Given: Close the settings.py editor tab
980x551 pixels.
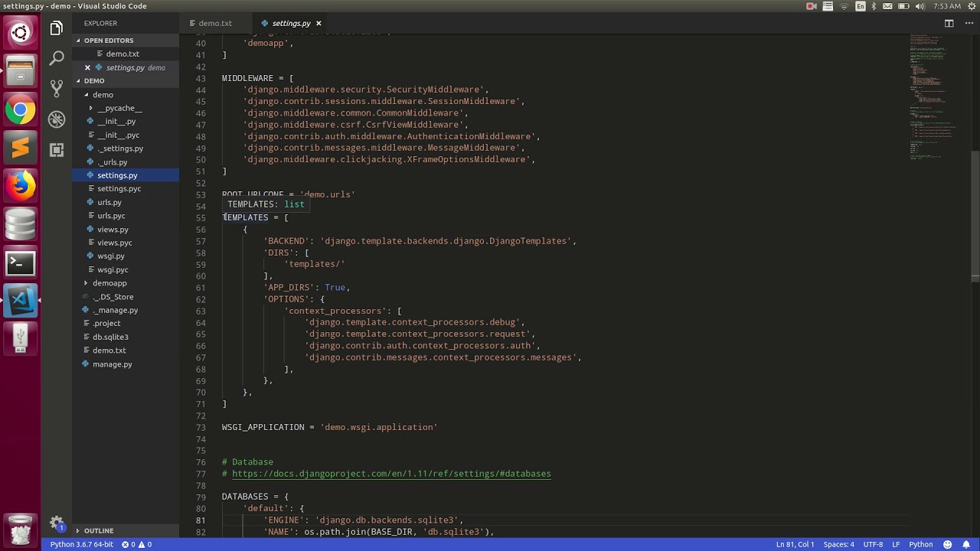Looking at the screenshot, I should pyautogui.click(x=318, y=24).
